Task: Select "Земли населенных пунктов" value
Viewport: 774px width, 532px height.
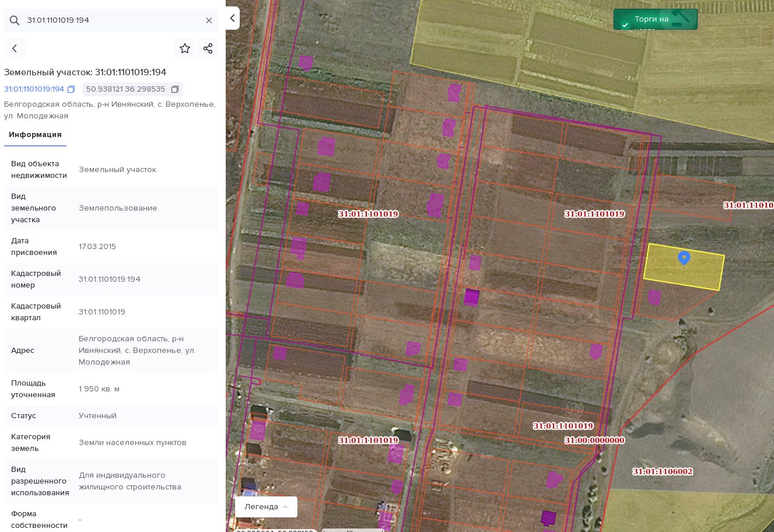Action: tap(132, 443)
